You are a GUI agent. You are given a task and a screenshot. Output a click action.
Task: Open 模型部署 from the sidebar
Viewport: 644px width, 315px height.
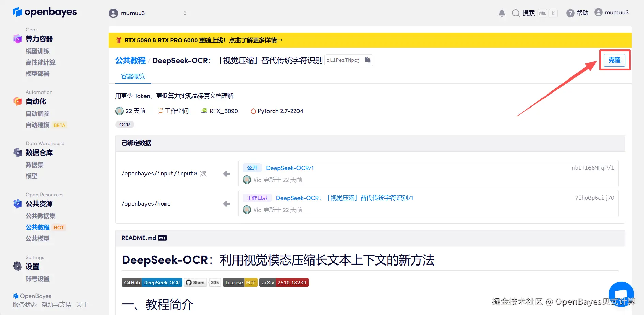tap(37, 73)
